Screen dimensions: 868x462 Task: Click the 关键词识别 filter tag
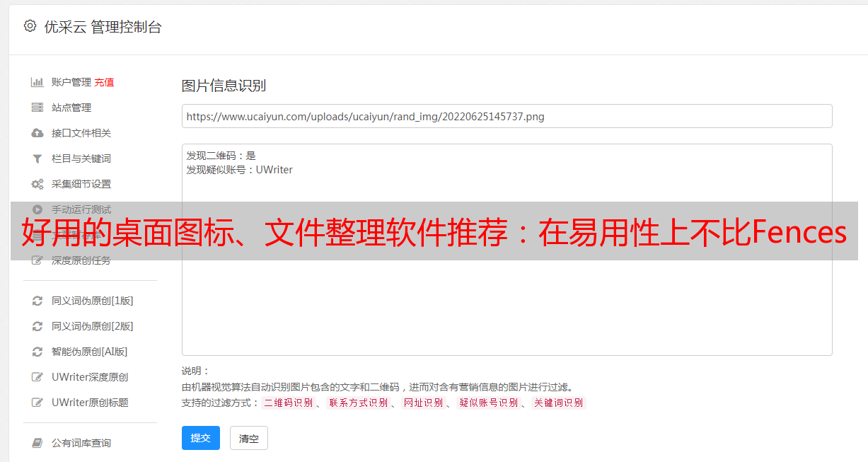(x=559, y=403)
